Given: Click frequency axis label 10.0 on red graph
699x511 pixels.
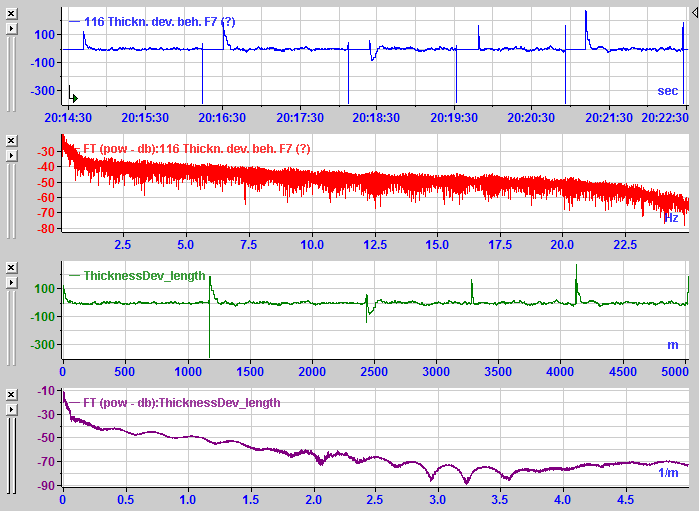Looking at the screenshot, I should 312,245.
